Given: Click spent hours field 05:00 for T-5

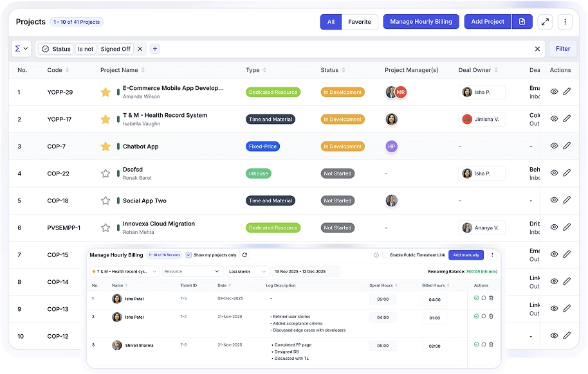Looking at the screenshot, I should [x=382, y=299].
